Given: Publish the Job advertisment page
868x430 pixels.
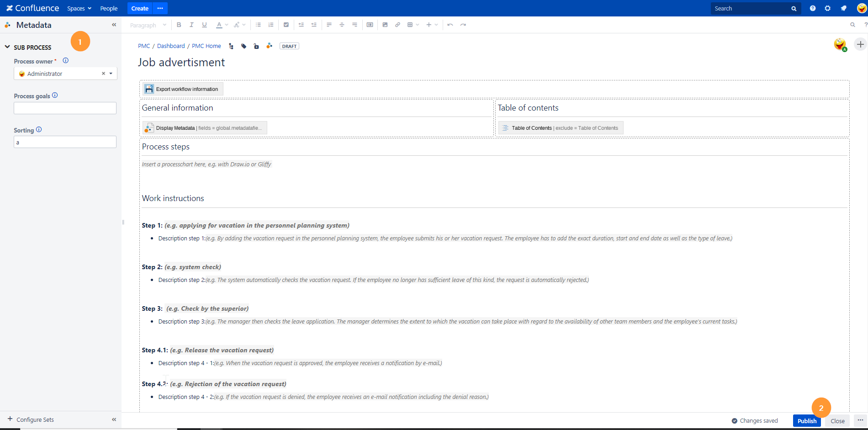Looking at the screenshot, I should click(x=807, y=420).
